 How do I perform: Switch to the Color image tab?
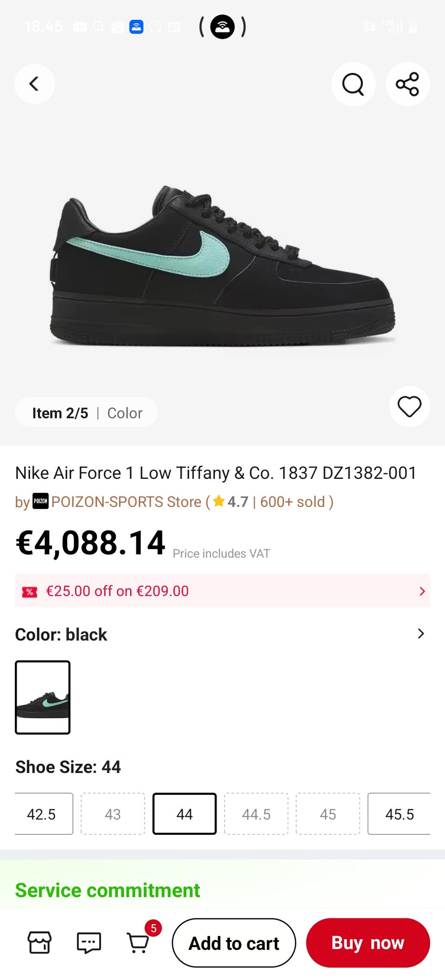pyautogui.click(x=125, y=413)
